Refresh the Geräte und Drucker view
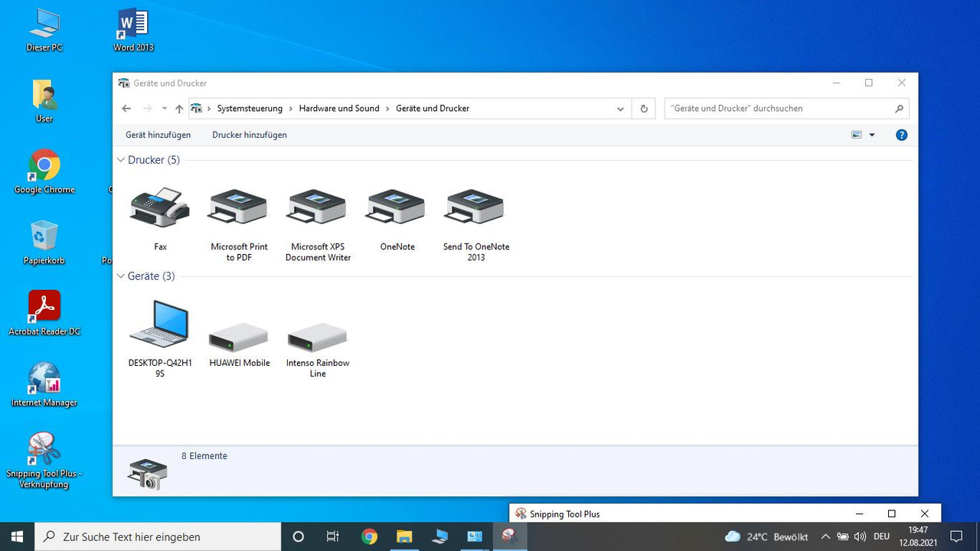980x551 pixels. pyautogui.click(x=644, y=109)
